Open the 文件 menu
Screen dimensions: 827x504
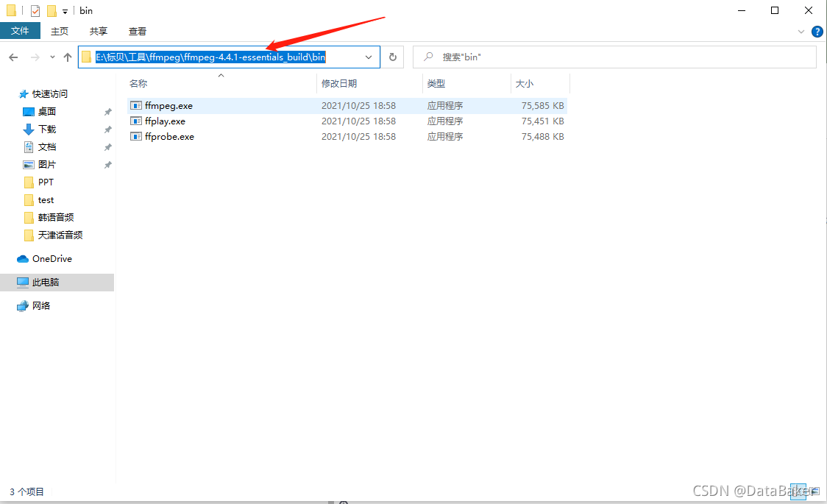pyautogui.click(x=20, y=31)
